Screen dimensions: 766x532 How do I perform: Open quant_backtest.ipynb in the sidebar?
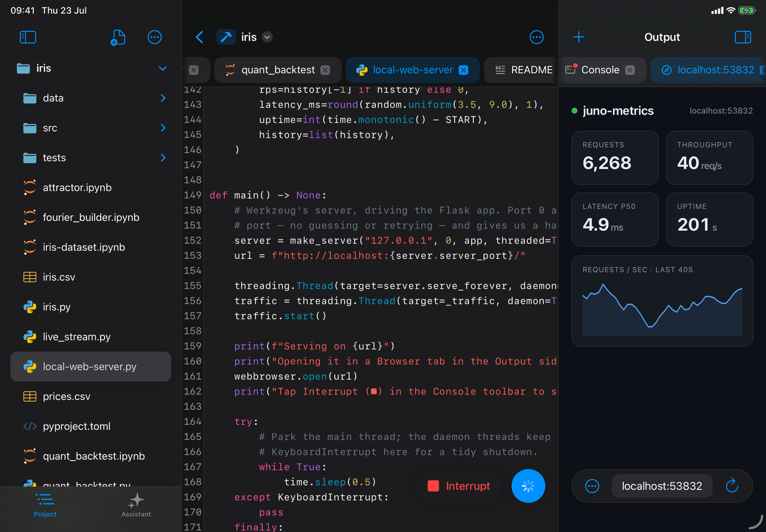tap(91, 456)
